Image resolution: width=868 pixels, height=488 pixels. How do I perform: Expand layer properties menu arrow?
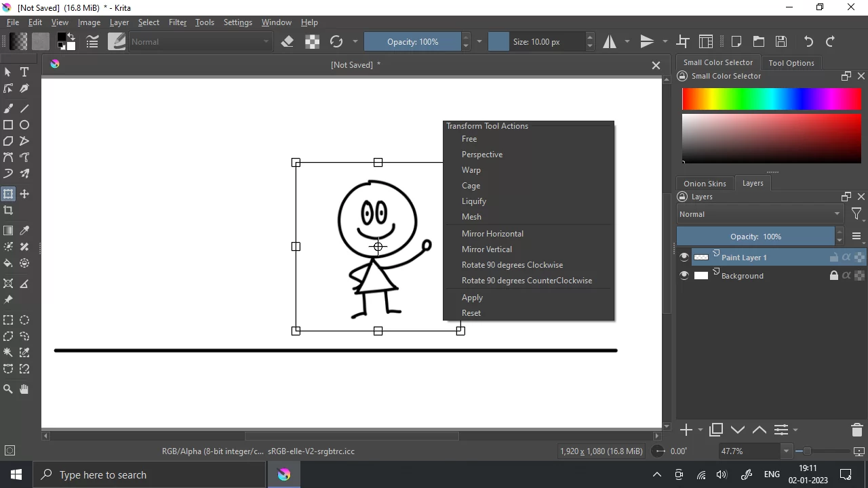click(795, 430)
